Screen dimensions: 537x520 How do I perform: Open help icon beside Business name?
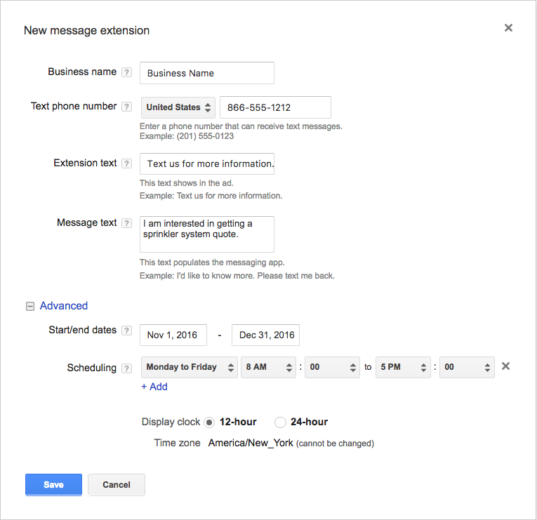[127, 72]
